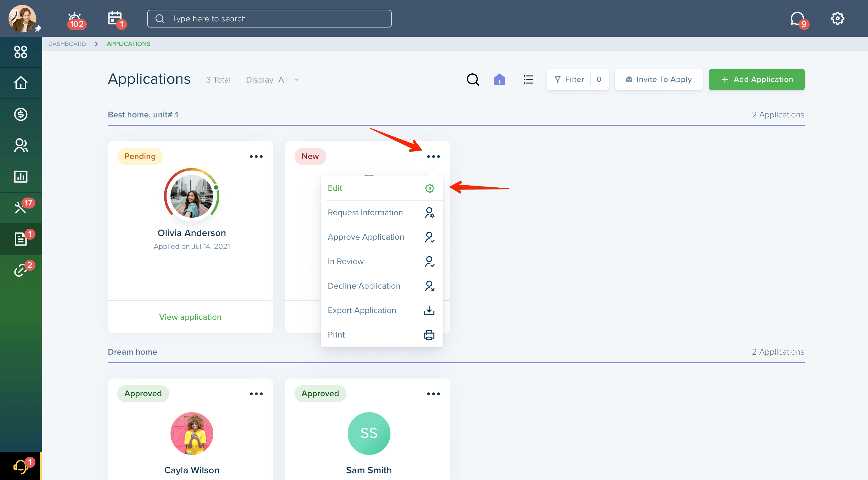868x480 pixels.
Task: Click the In Review person icon
Action: 429,262
